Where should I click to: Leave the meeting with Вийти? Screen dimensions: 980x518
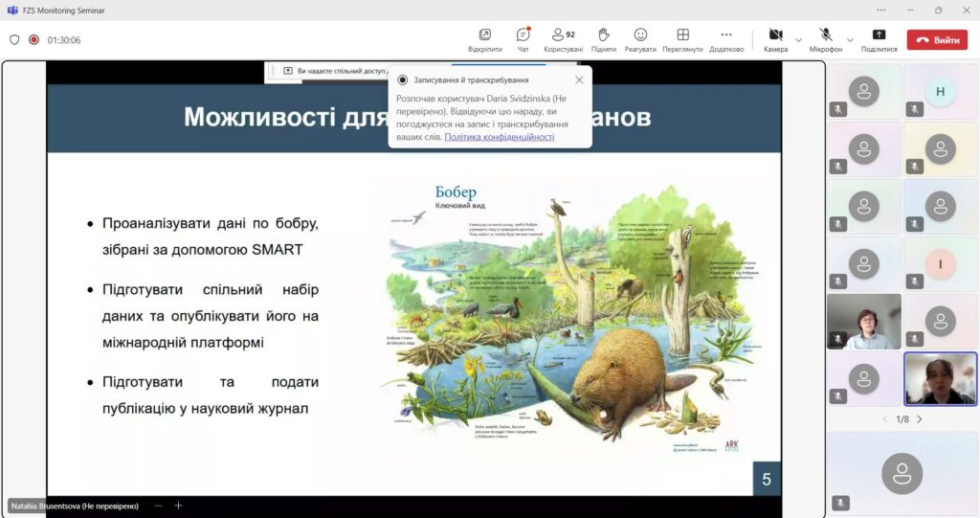tap(938, 40)
